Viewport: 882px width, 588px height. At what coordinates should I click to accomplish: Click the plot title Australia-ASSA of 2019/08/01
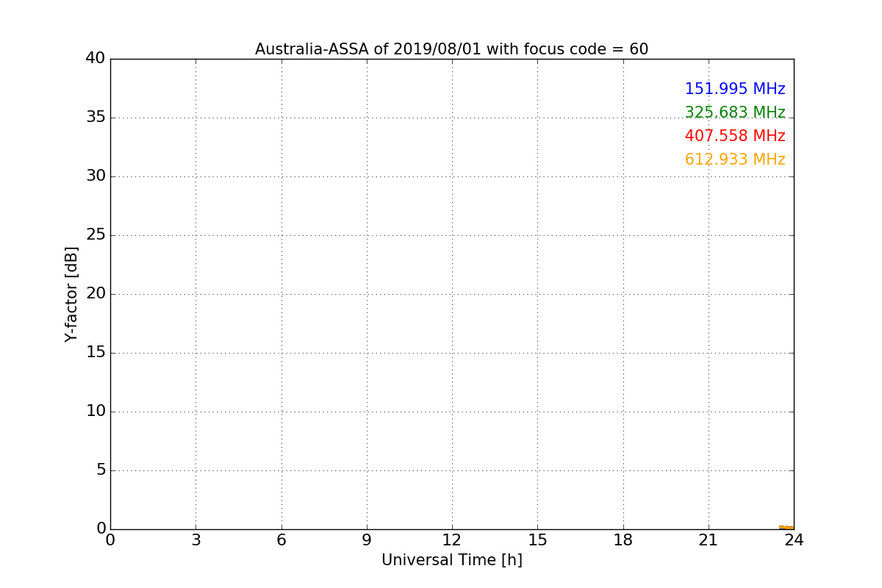coord(451,49)
